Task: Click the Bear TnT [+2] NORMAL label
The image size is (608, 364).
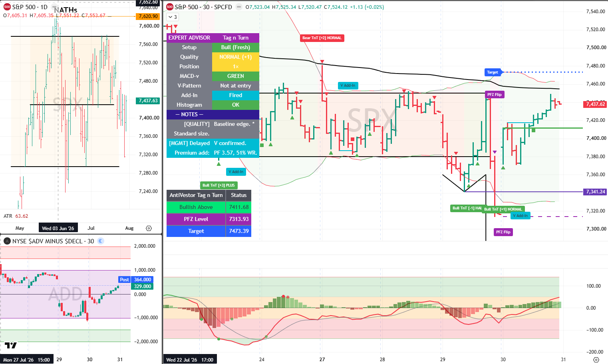Action: 322,38
